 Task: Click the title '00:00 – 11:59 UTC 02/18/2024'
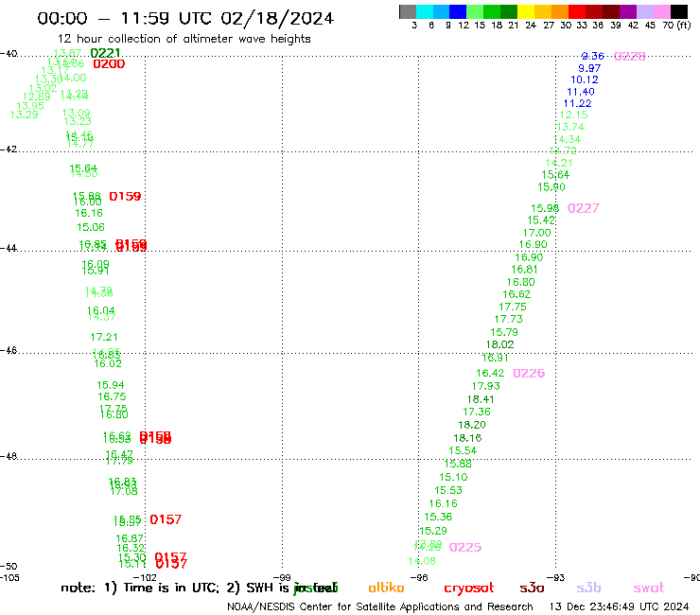click(185, 18)
